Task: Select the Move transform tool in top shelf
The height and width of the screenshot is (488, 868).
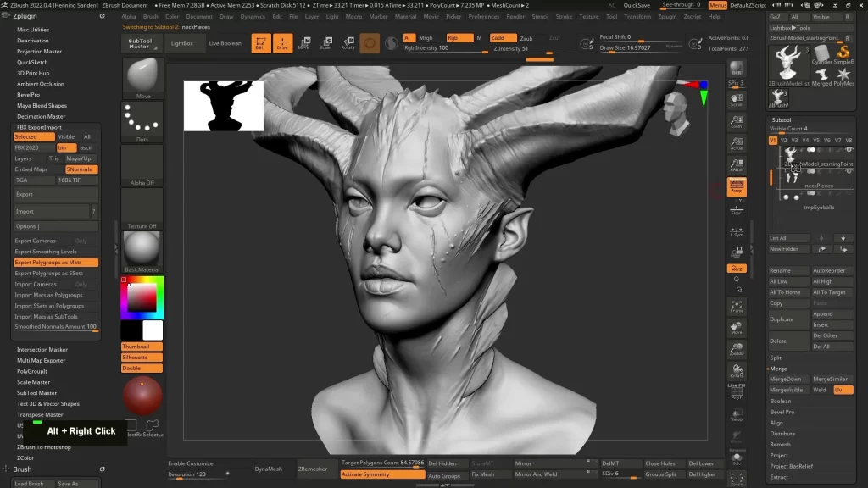Action: coord(304,43)
